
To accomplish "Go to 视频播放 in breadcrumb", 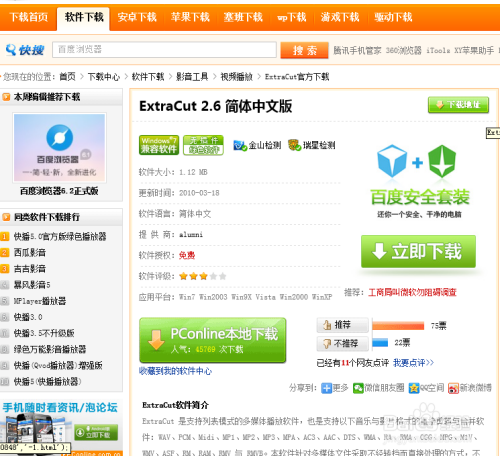I will tap(237, 77).
